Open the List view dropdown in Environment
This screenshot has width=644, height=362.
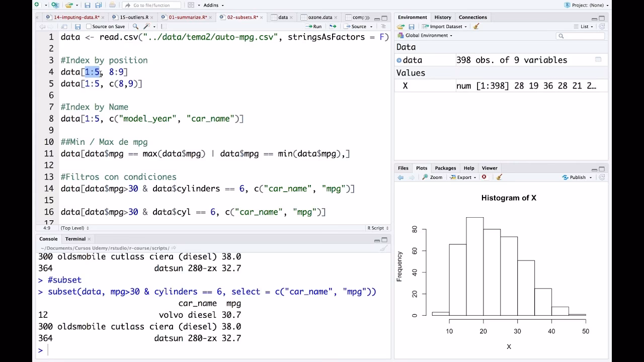pyautogui.click(x=584, y=27)
